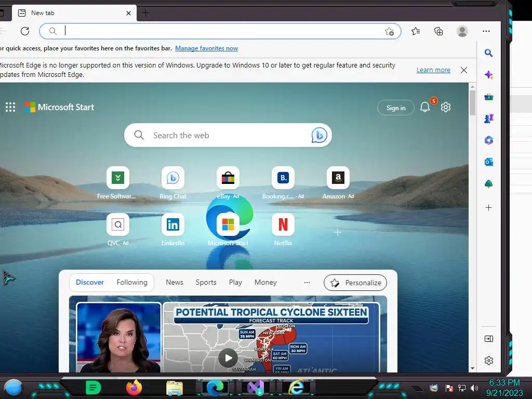
Task: Open the sidebar Copilot sparkle icon
Action: (488, 75)
